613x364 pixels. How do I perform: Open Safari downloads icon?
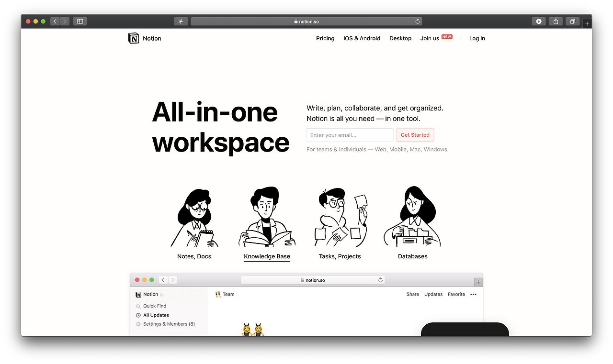pos(539,22)
